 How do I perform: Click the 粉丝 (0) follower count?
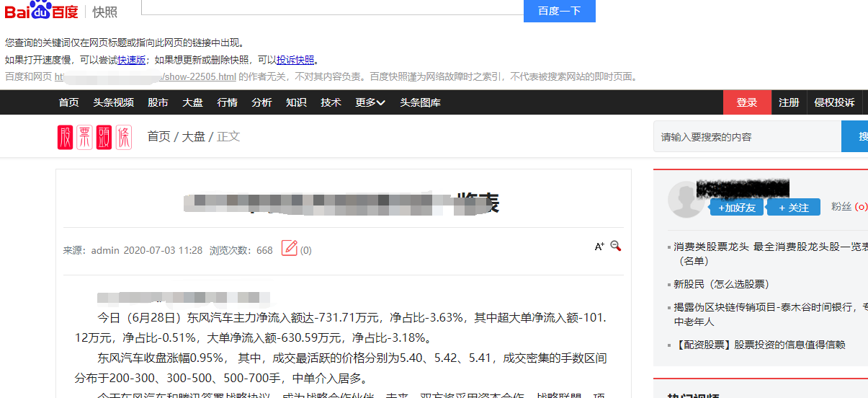[x=849, y=207]
